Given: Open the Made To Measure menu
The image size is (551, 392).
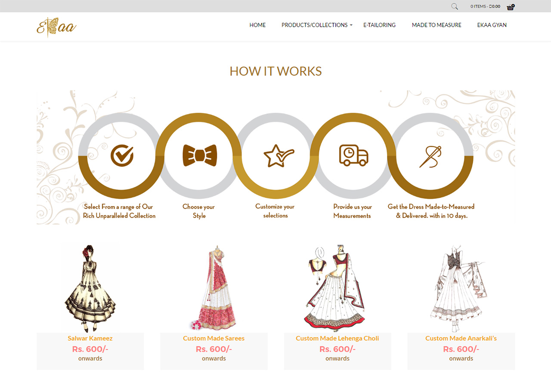Looking at the screenshot, I should [x=436, y=25].
